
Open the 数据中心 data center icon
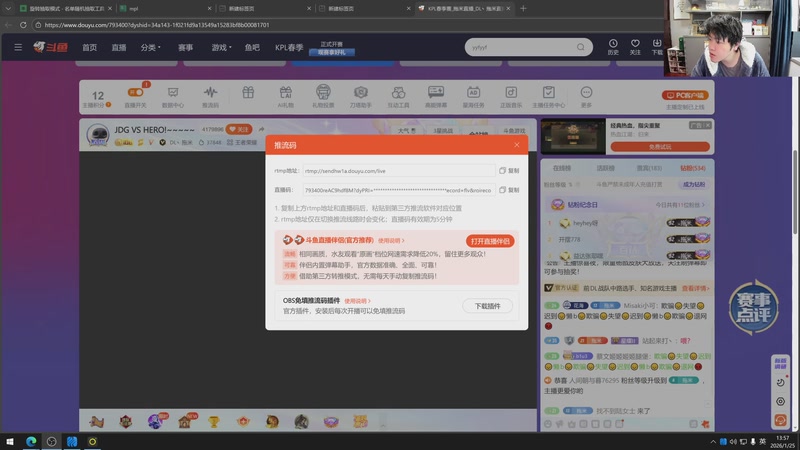pos(172,96)
